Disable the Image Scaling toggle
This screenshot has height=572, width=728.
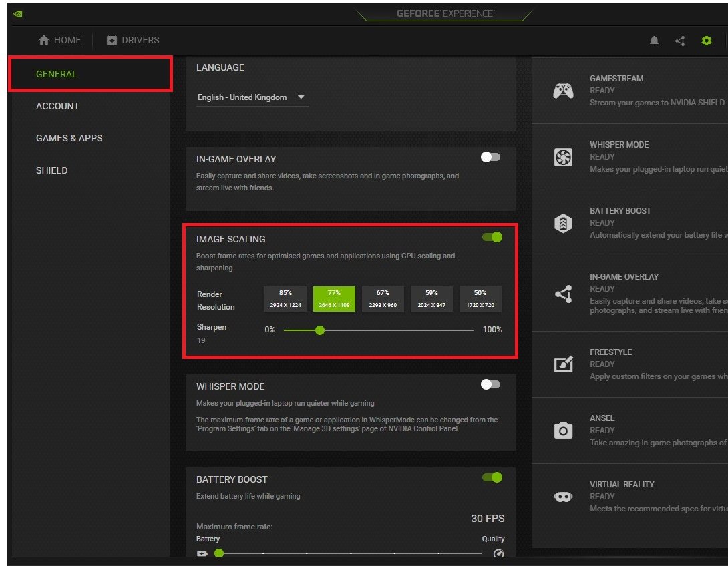tap(492, 237)
